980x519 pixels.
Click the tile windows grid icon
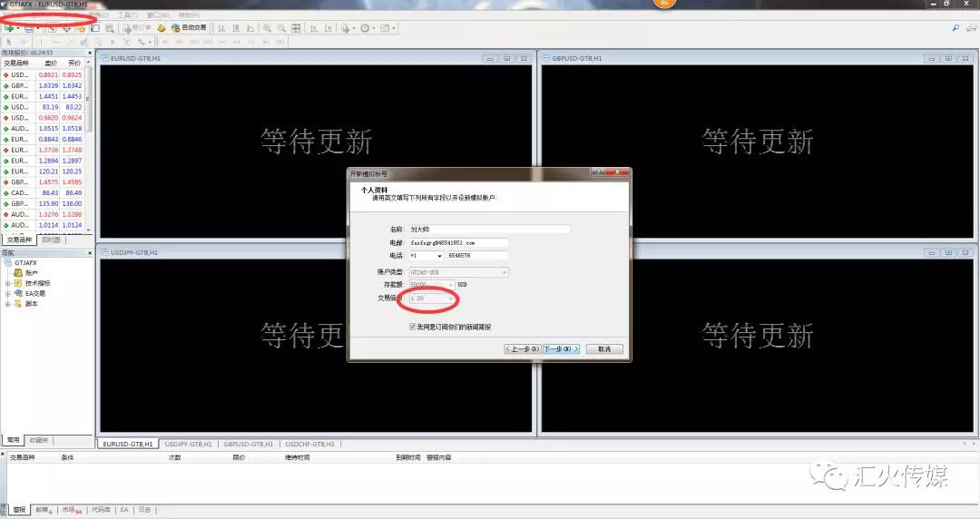pyautogui.click(x=296, y=28)
